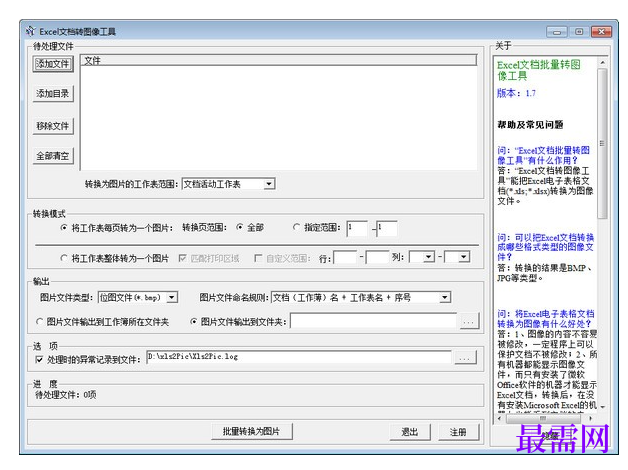Image resolution: width=628 pixels, height=470 pixels.
Task: Click the 待处理文件: 0项 status text
Action: [66, 395]
